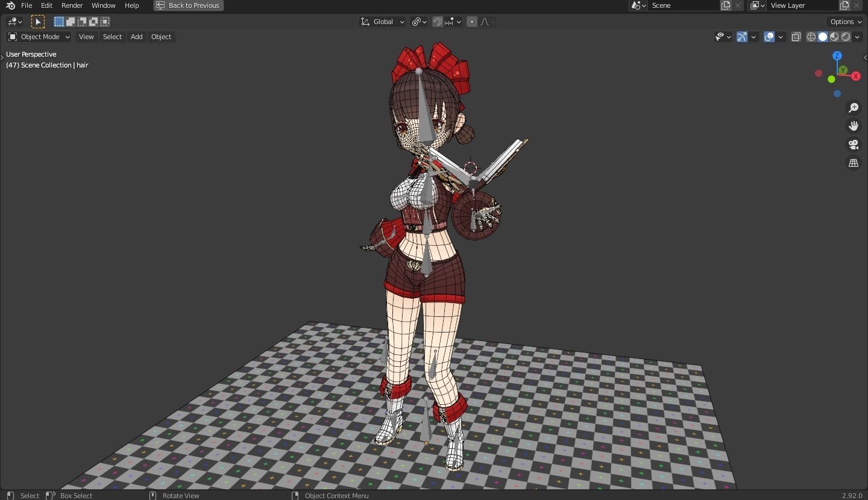Toggle snapping magnet icon
This screenshot has height=500, width=868.
point(438,22)
